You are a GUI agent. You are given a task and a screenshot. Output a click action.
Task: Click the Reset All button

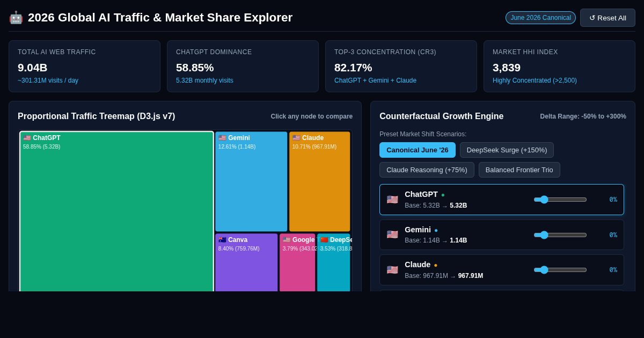pyautogui.click(x=608, y=18)
